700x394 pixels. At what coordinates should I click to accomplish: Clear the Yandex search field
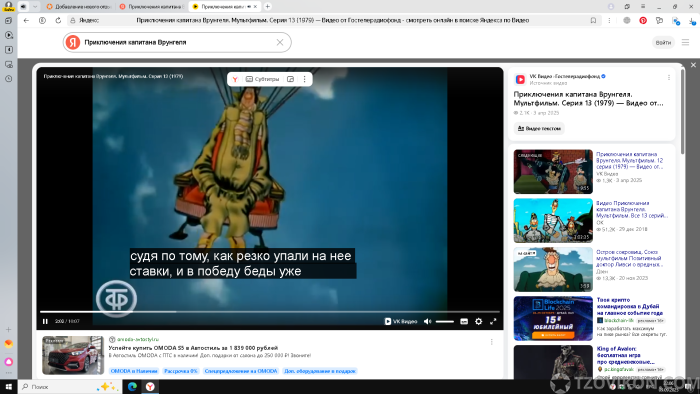coord(280,42)
